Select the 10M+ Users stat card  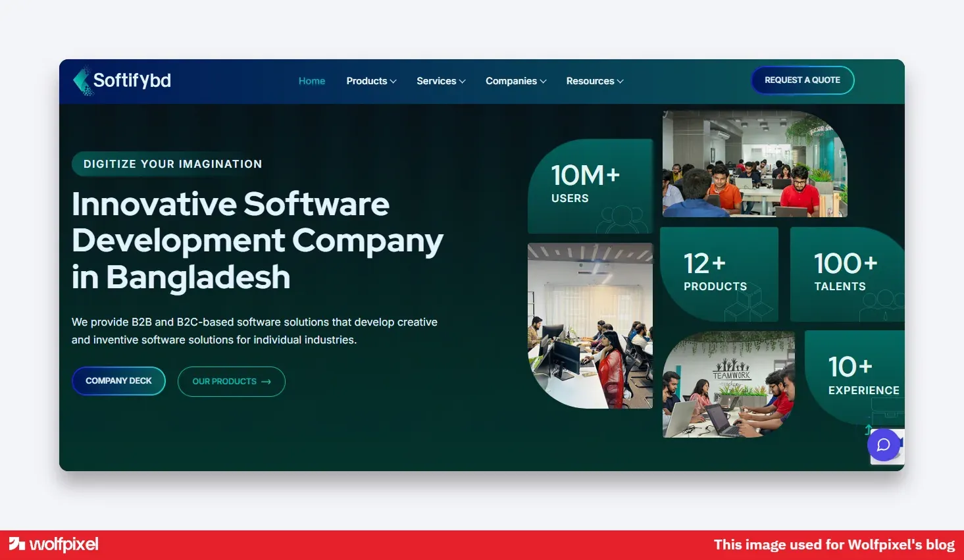pyautogui.click(x=590, y=186)
